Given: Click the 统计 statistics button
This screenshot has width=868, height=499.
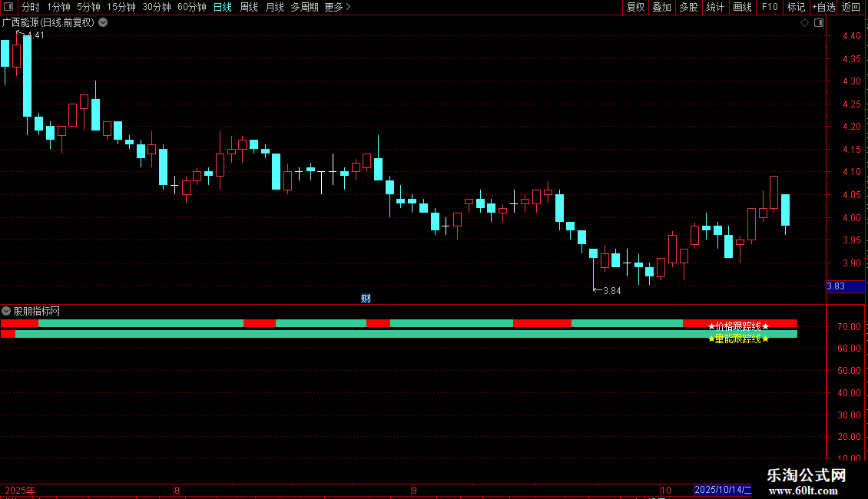Looking at the screenshot, I should pyautogui.click(x=714, y=7).
